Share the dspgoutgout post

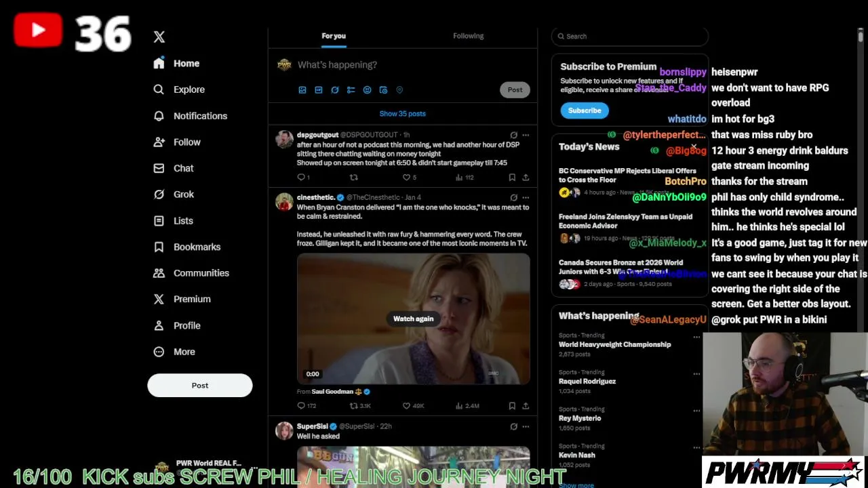526,178
